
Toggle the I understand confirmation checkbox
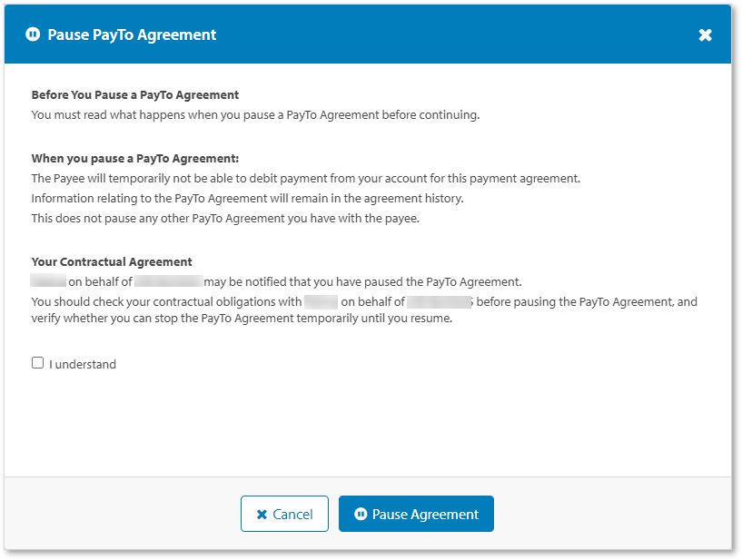click(37, 362)
